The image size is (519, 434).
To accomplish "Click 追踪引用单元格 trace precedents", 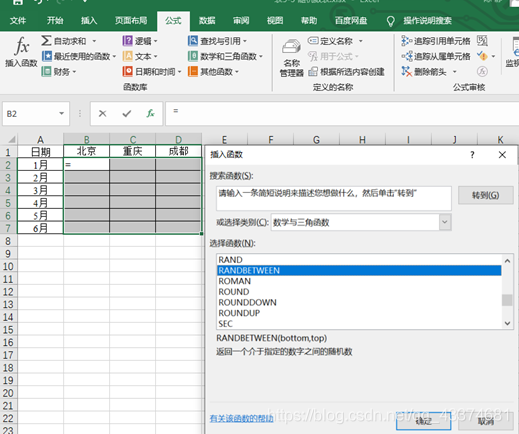I will click(436, 41).
